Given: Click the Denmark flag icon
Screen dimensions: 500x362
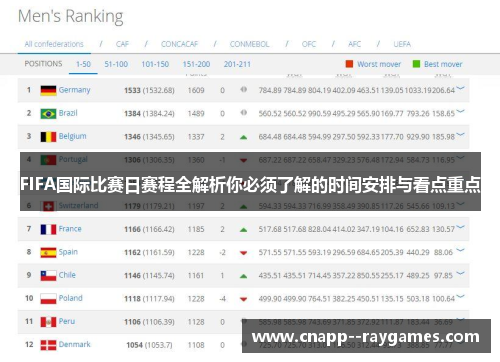Looking at the screenshot, I should click(48, 345).
